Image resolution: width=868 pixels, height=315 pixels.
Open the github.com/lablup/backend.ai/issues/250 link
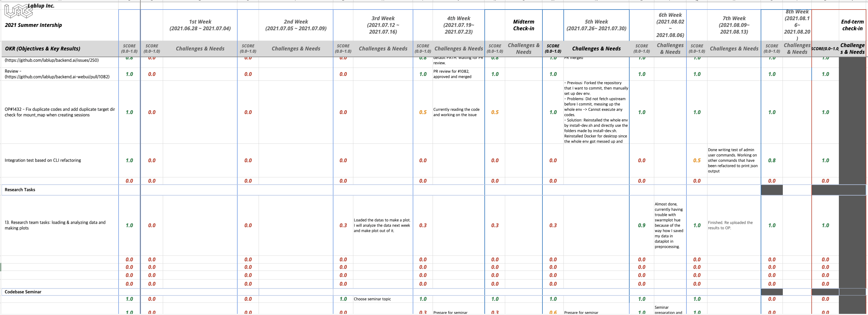pyautogui.click(x=51, y=60)
